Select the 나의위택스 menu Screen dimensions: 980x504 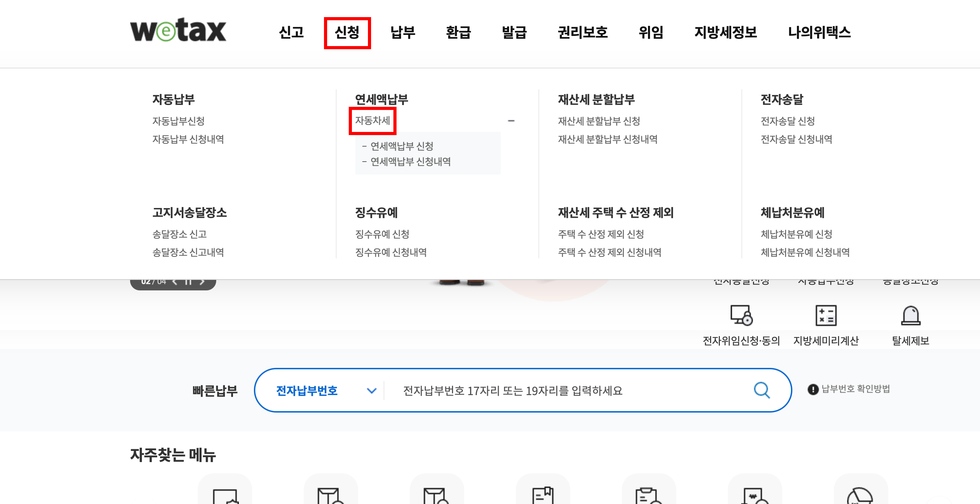[819, 32]
